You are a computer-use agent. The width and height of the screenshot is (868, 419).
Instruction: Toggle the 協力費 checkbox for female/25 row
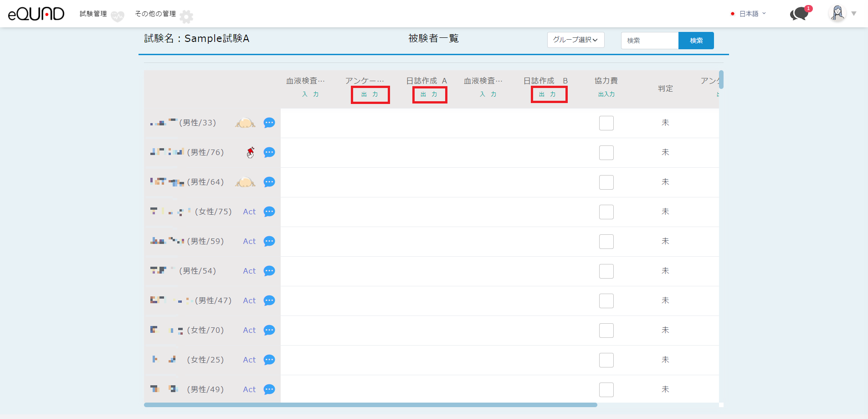[606, 360]
